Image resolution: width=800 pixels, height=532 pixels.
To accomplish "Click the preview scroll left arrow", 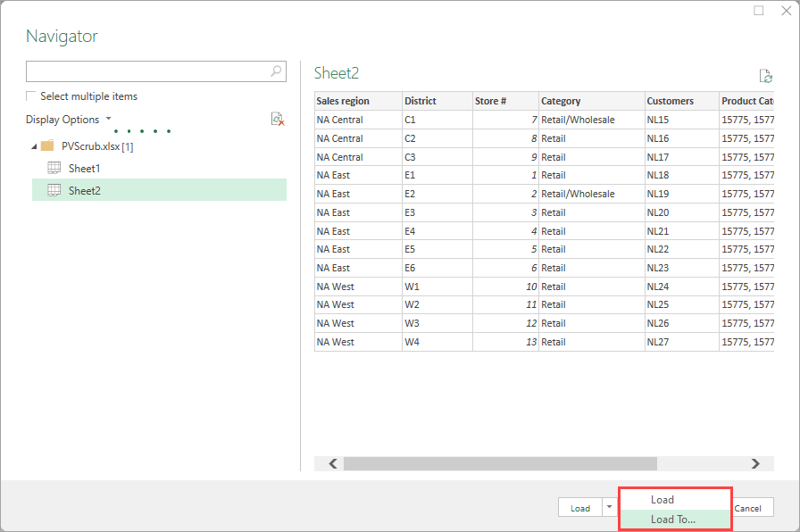I will click(x=333, y=463).
